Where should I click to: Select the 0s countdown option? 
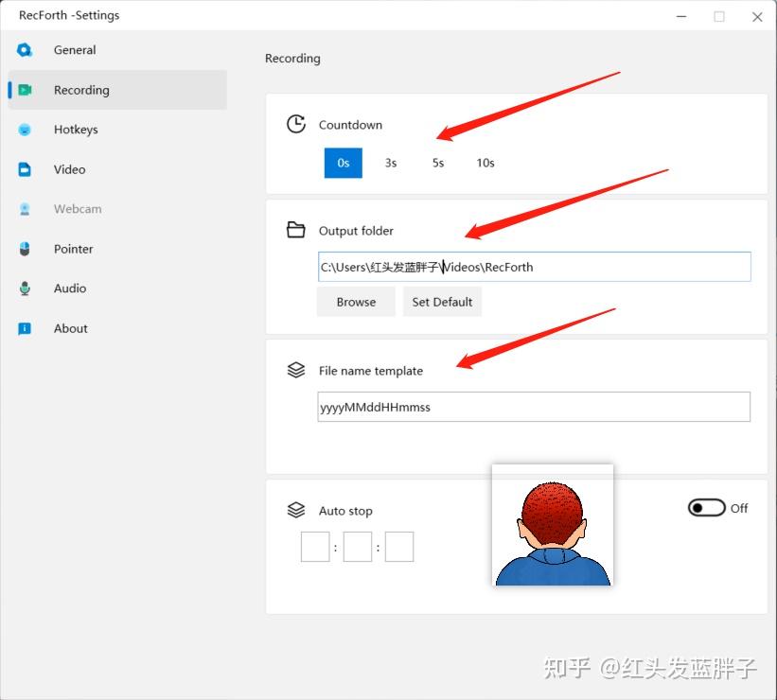(x=344, y=163)
